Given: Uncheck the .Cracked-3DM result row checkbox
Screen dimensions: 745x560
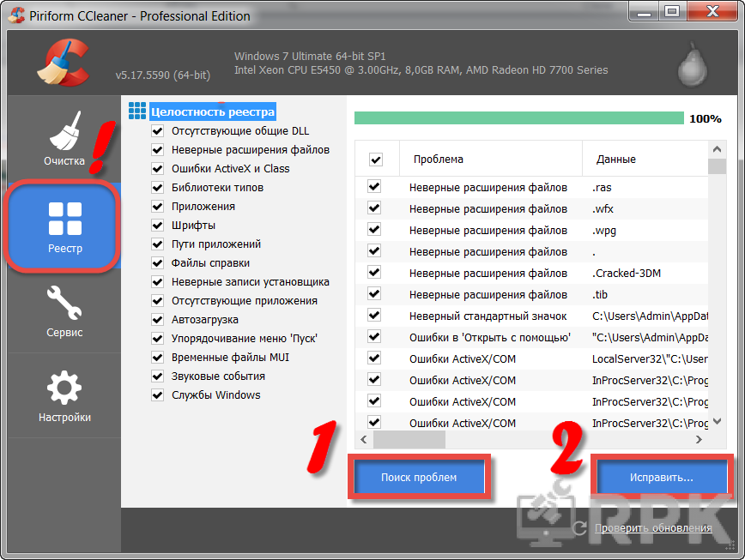Looking at the screenshot, I should click(374, 273).
